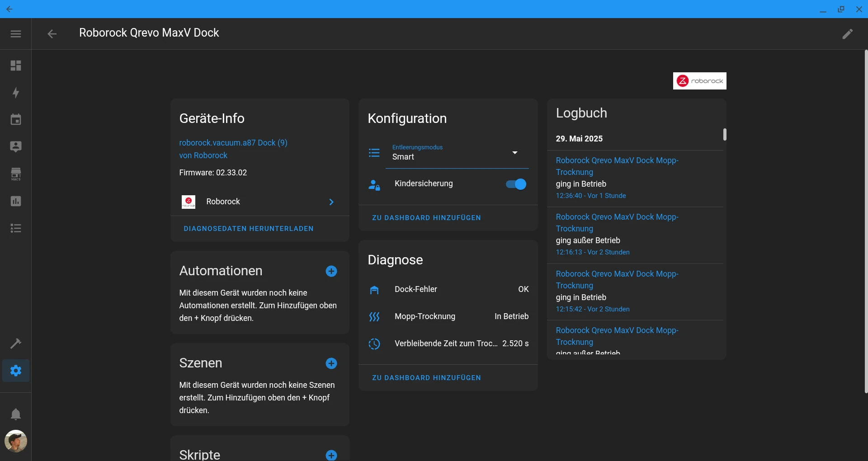Click DIAGNOSEDATEN HERUNTERLADEN button
This screenshot has height=461, width=868.
(249, 229)
